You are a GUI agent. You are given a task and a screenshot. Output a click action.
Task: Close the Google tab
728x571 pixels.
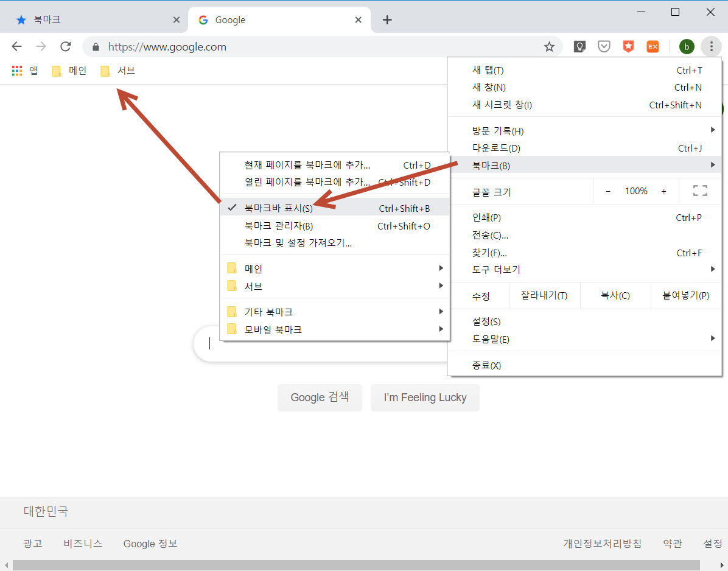358,20
